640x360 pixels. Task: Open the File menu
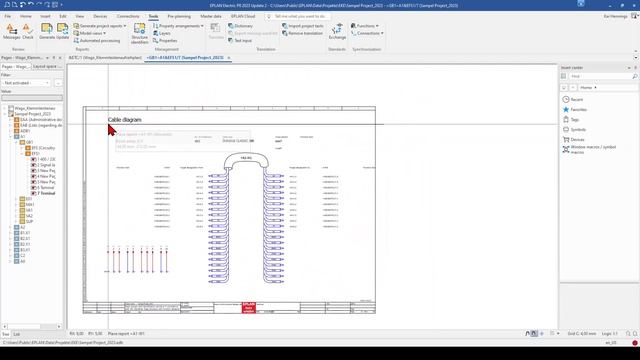pyautogui.click(x=8, y=16)
